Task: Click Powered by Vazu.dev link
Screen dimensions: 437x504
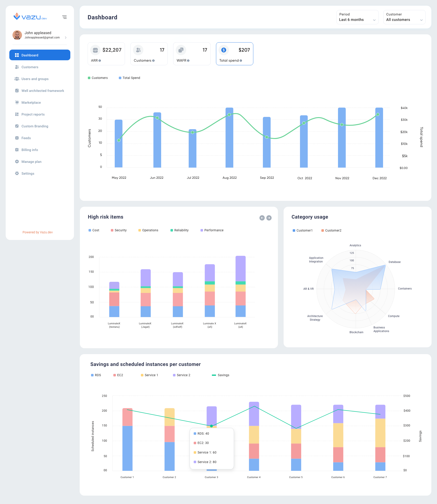Action: click(x=38, y=232)
